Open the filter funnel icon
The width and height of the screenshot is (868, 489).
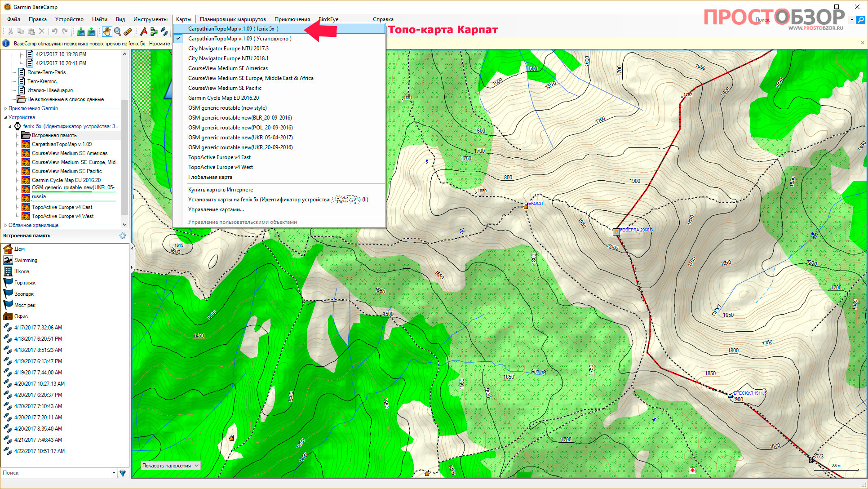pyautogui.click(x=123, y=473)
